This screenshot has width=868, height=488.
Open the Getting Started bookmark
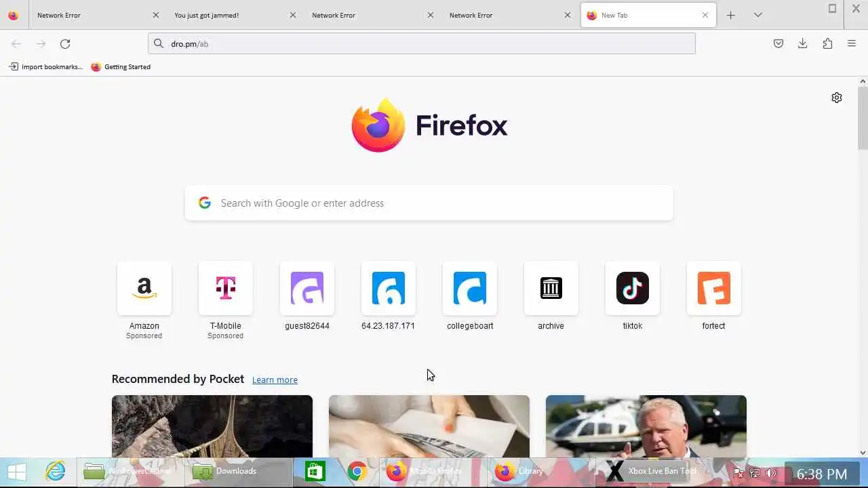(x=121, y=66)
